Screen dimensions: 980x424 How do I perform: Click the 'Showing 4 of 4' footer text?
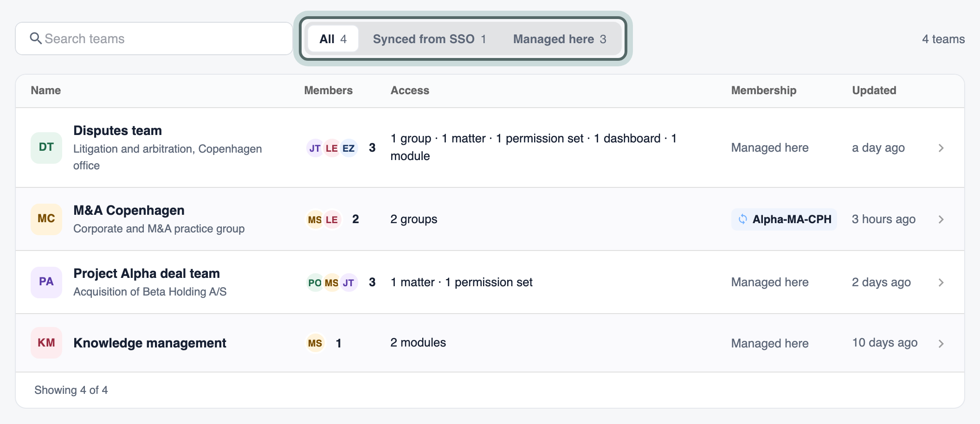pos(71,390)
